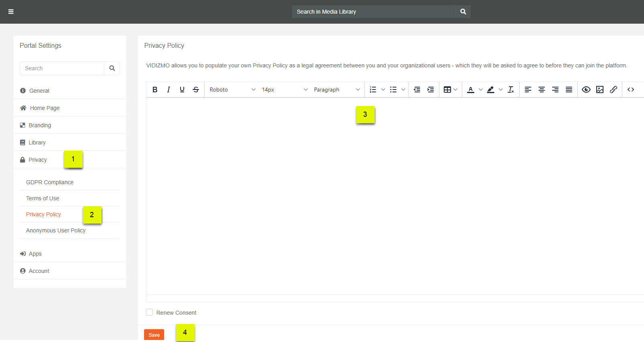The width and height of the screenshot is (644, 342).
Task: Enable the Renew Consent checkbox
Action: pyautogui.click(x=150, y=312)
